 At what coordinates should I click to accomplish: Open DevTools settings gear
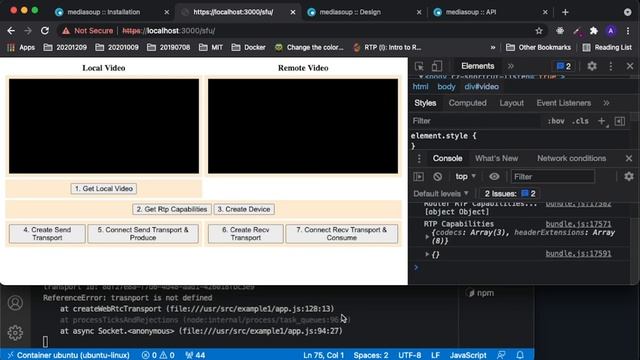click(592, 66)
